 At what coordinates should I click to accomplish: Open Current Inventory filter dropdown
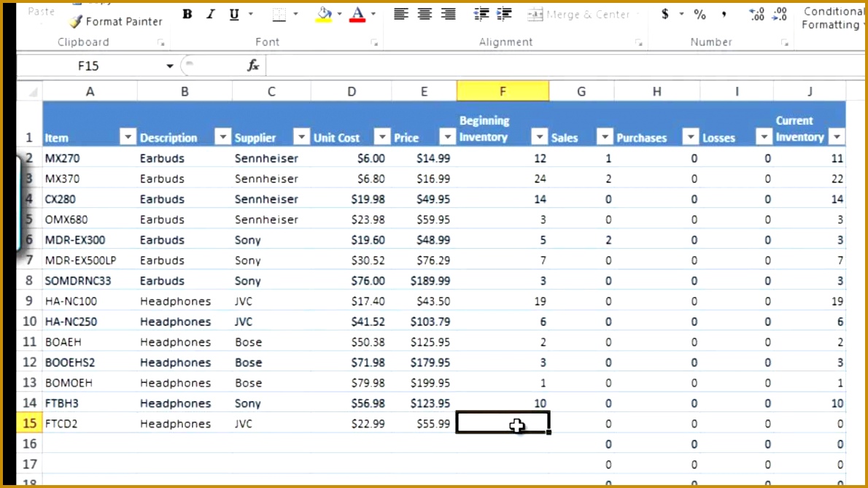tap(837, 136)
